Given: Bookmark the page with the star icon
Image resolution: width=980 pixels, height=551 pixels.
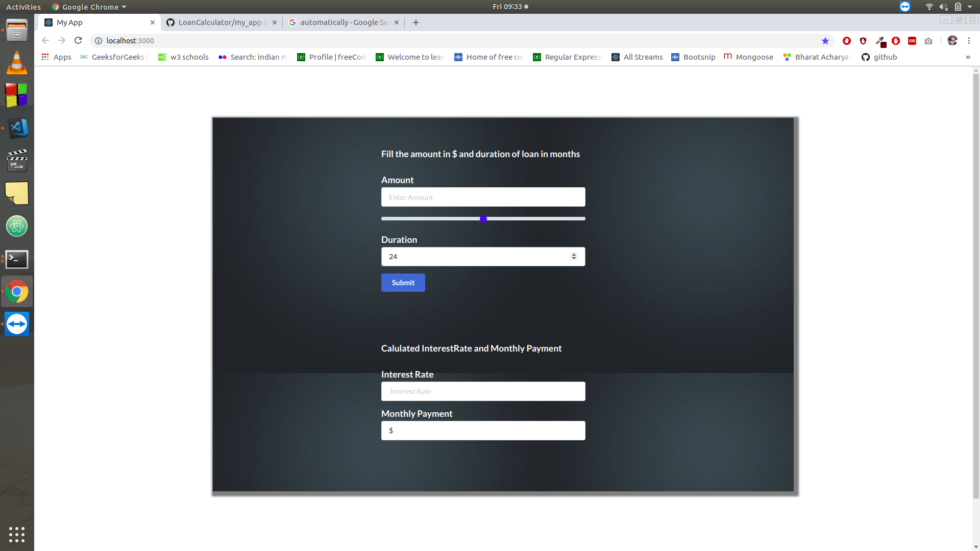Looking at the screenshot, I should (x=825, y=40).
